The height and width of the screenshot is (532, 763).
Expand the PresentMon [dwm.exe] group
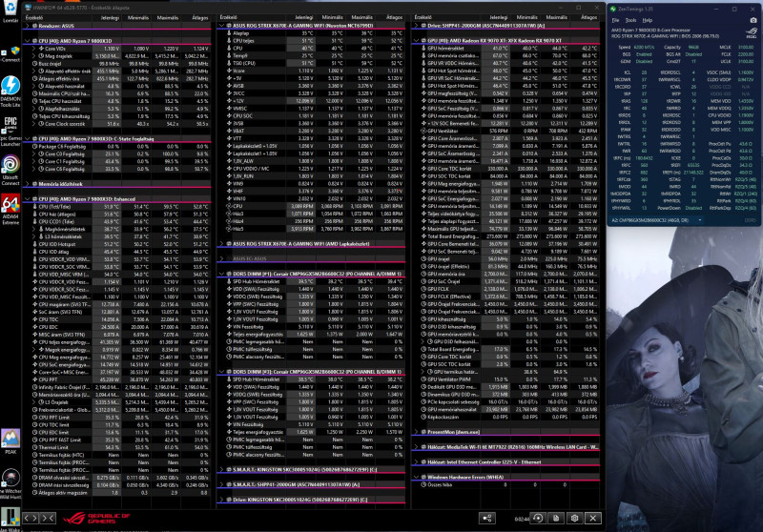417,431
